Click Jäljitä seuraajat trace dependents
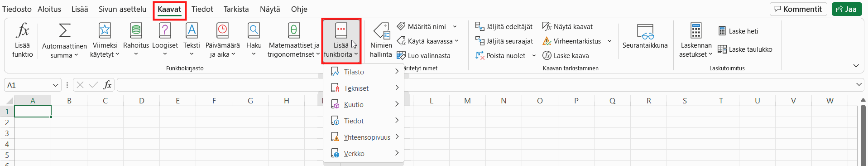 [x=504, y=41]
